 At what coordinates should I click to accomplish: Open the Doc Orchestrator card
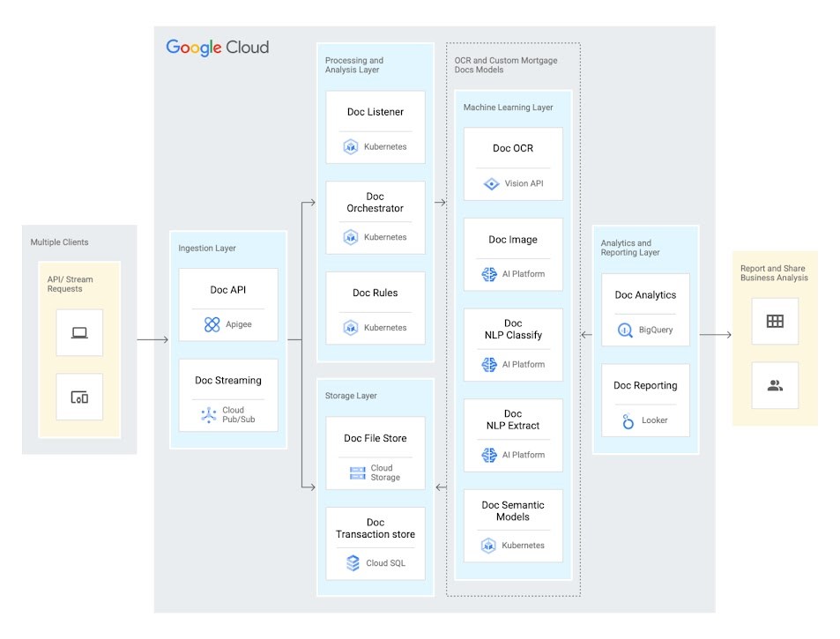(x=375, y=216)
